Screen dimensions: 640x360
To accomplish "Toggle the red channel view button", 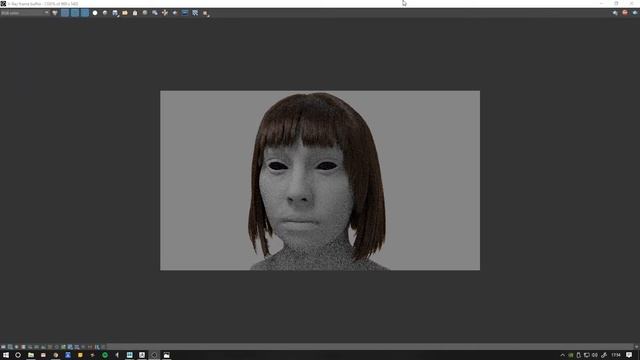I will [x=65, y=13].
